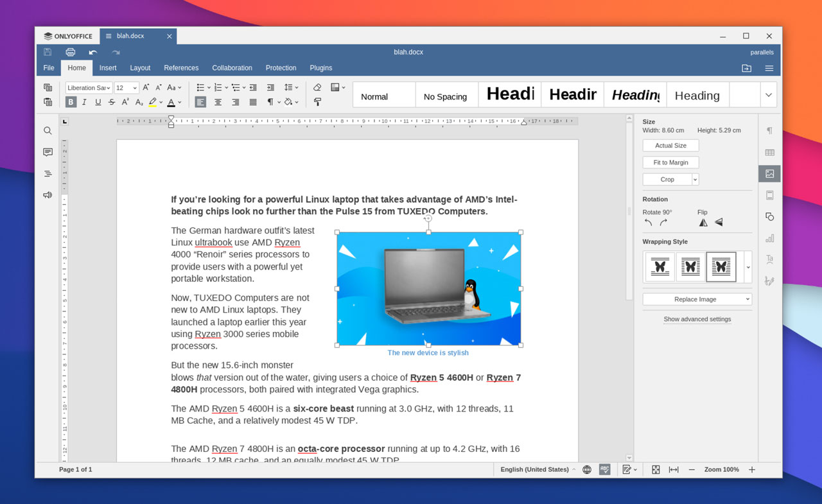This screenshot has height=504, width=822.
Task: Flip the image horizontally
Action: pyautogui.click(x=703, y=223)
